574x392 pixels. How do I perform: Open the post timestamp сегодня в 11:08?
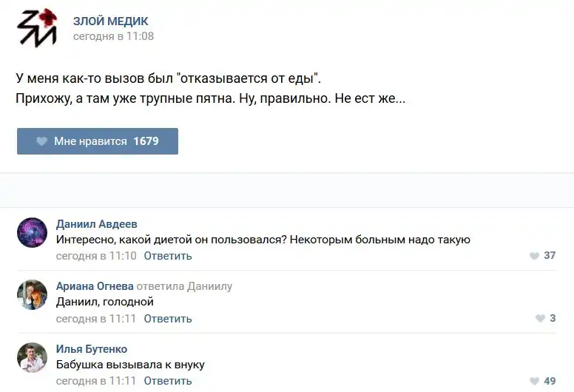(x=113, y=36)
